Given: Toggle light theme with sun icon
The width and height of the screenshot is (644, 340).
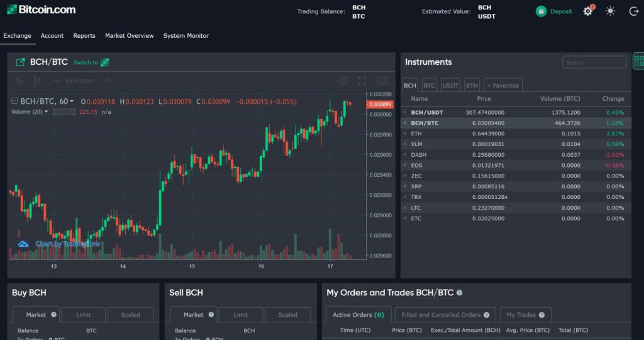Looking at the screenshot, I should (x=610, y=11).
